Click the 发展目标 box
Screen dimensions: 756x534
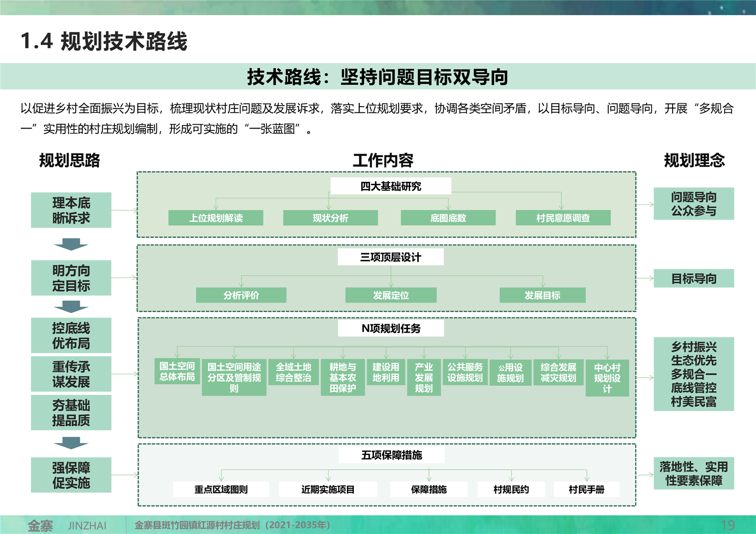pos(542,295)
